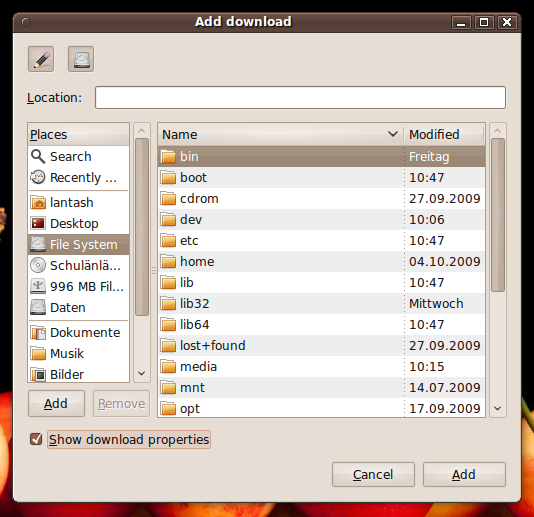Viewport: 534px width, 517px height.
Task: Click the Cancel button
Action: (x=373, y=474)
